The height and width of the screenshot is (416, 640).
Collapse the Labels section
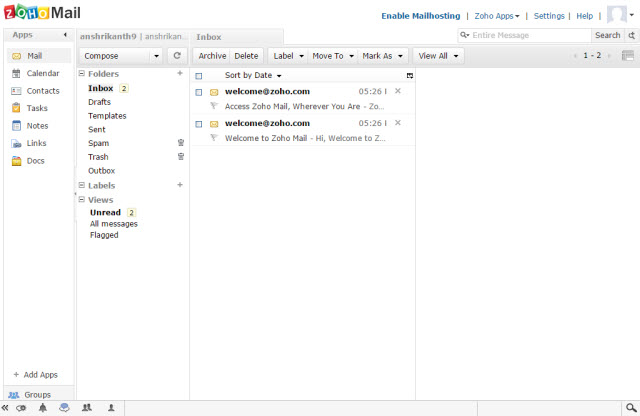(82, 185)
